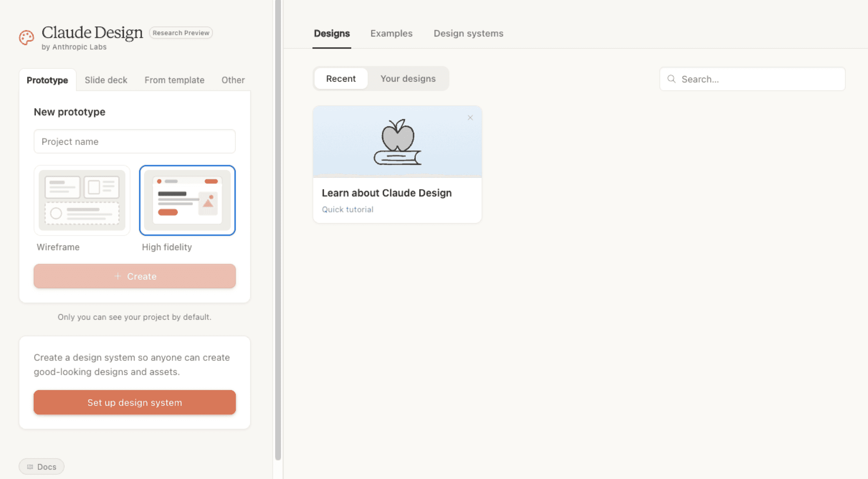
Task: Open the Docs link
Action: coord(42,467)
